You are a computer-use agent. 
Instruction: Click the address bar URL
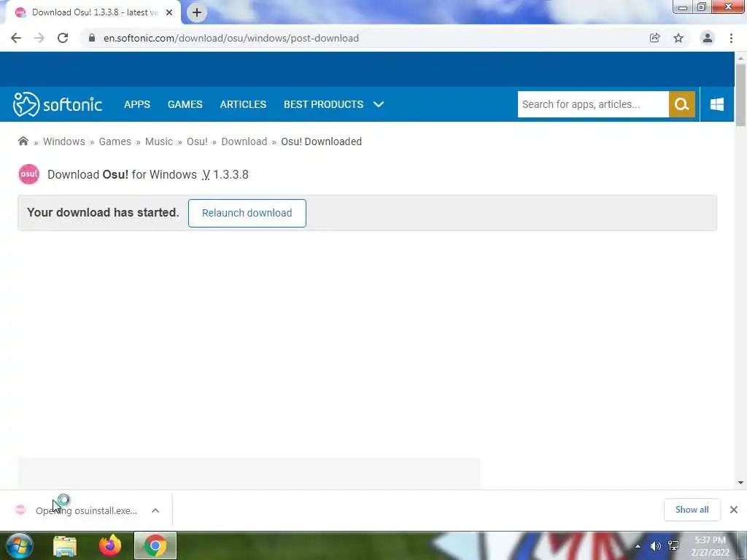pos(231,38)
